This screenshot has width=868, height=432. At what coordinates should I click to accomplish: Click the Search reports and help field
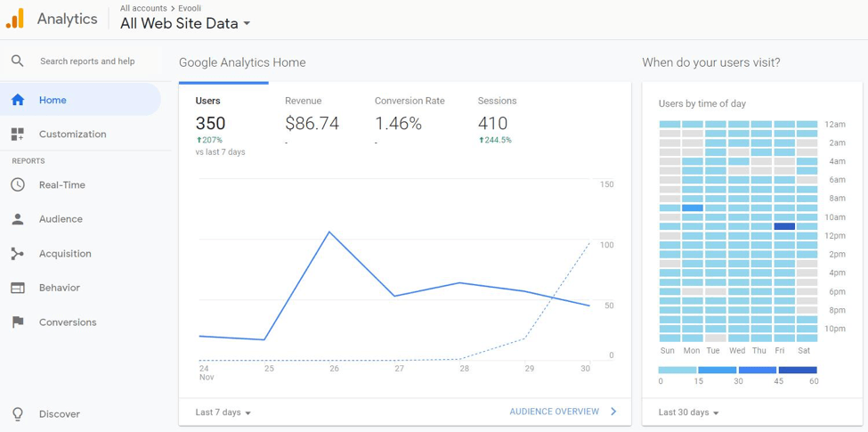point(87,61)
